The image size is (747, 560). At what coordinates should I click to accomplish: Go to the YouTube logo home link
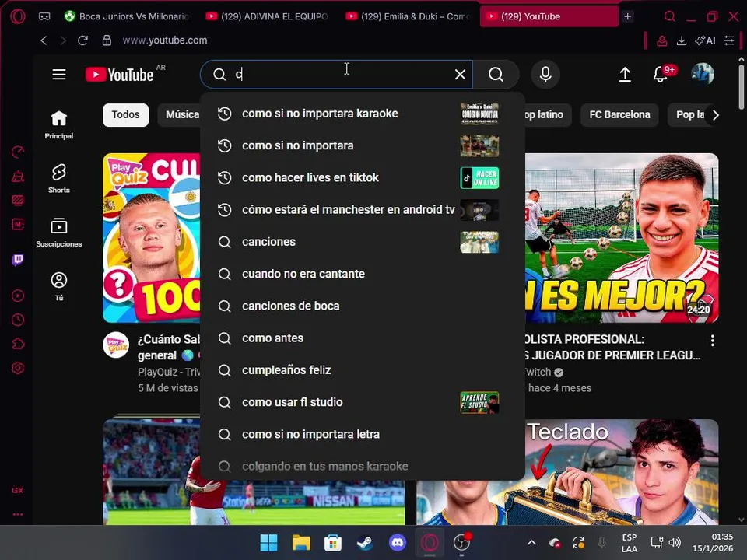pos(120,75)
